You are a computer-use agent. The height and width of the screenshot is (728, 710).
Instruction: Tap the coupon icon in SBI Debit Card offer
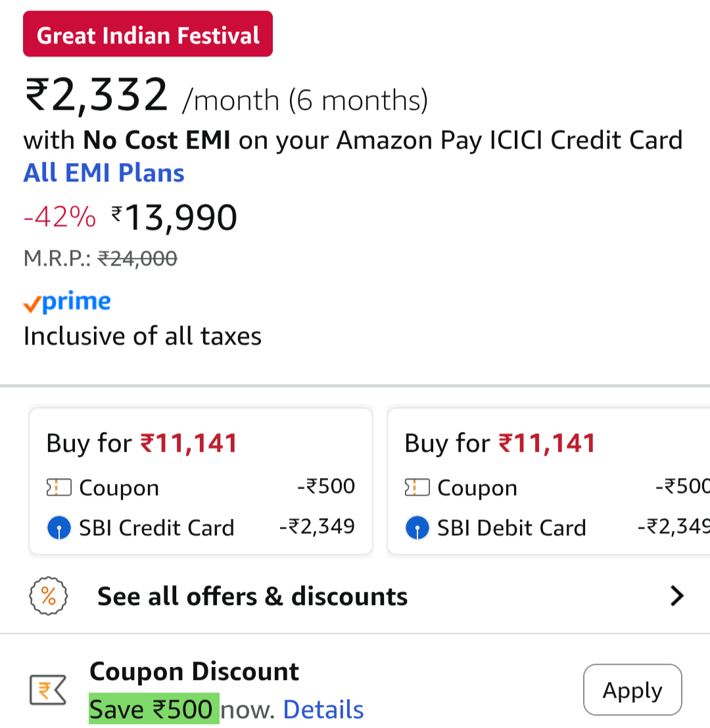(x=417, y=488)
